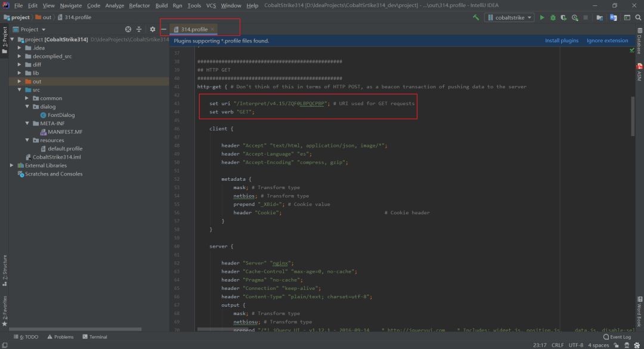
Task: Collapse the dialog folder
Action: [27, 106]
